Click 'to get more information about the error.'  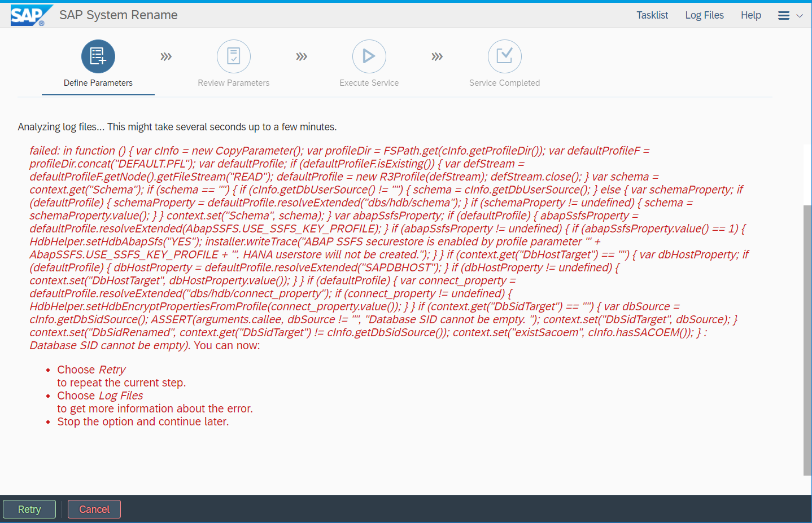(x=155, y=408)
